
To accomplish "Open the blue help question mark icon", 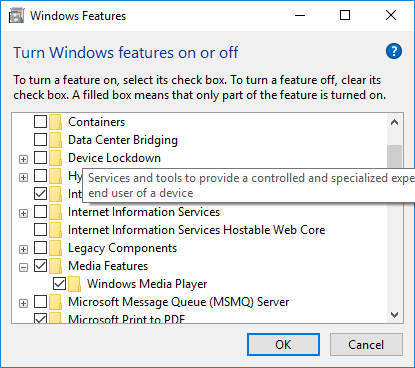I will [394, 51].
